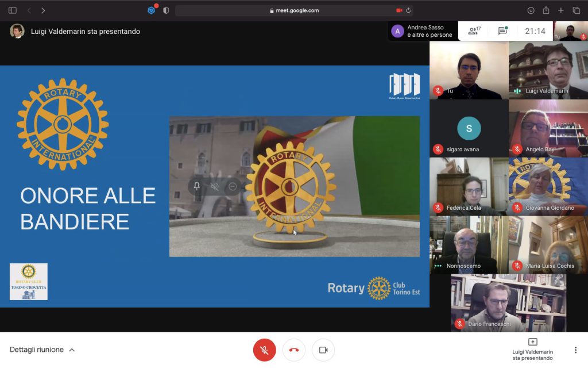Select Dario Franceschi's video tile
Viewport: 588px width, 368px height.
509,302
